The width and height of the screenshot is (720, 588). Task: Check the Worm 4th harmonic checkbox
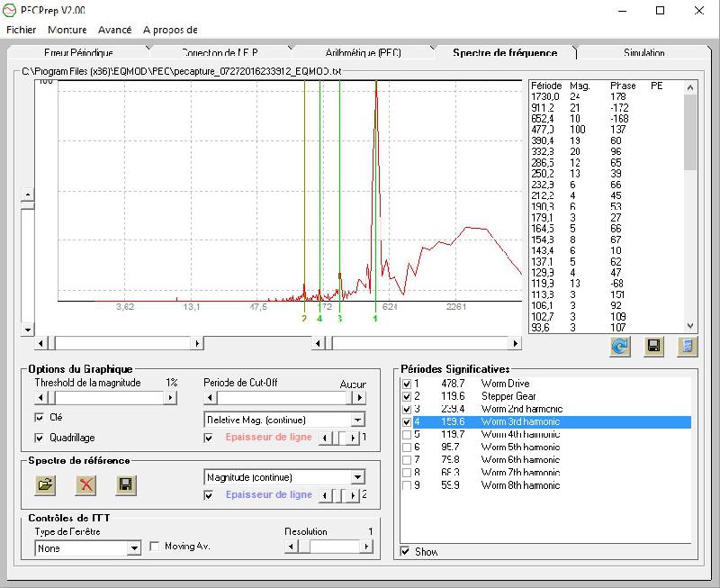(x=407, y=435)
